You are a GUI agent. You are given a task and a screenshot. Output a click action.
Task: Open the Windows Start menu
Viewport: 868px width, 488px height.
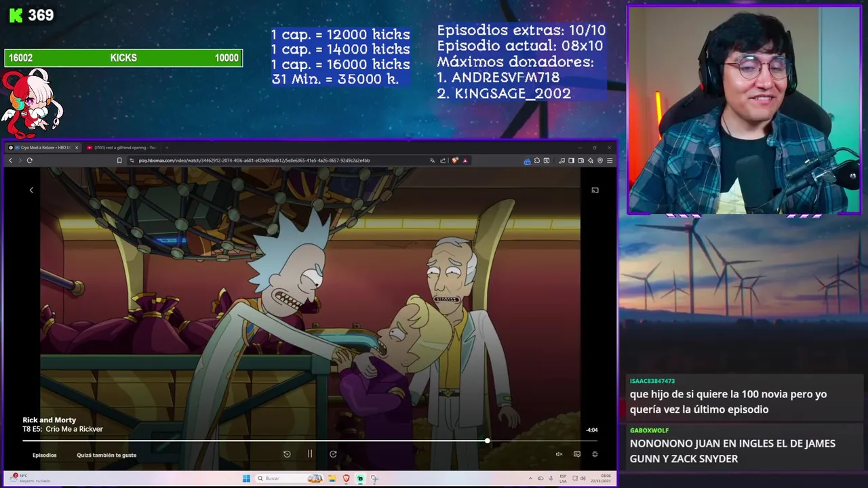(x=246, y=479)
